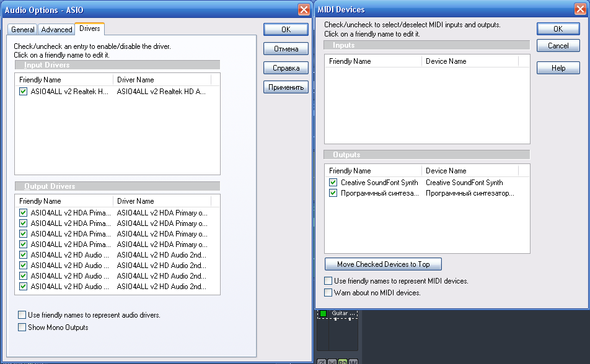
Task: Switch to the General tab
Action: (22, 29)
